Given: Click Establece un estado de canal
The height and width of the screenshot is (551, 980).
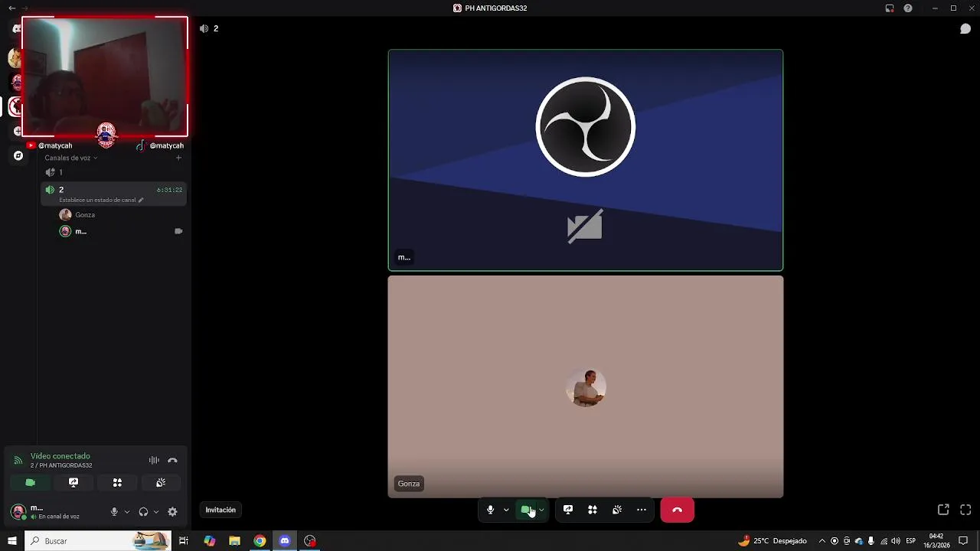Looking at the screenshot, I should (101, 200).
